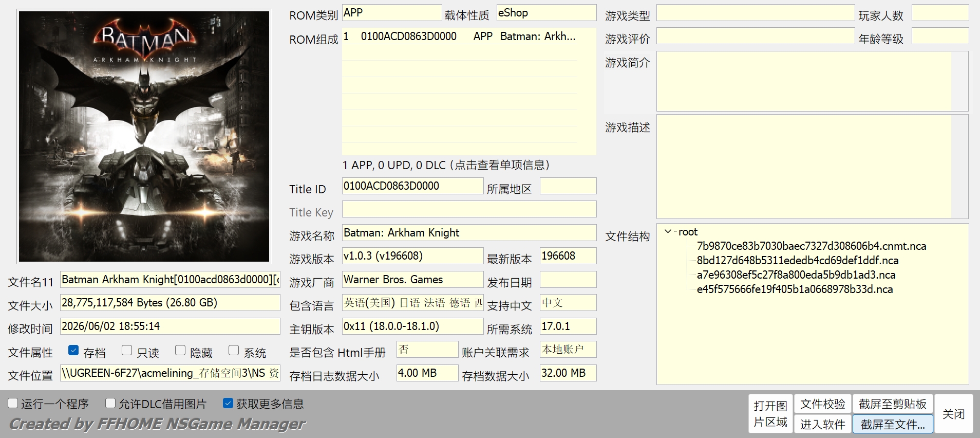Click the empty 玩家人数 field
The height and width of the screenshot is (438, 980).
tap(940, 13)
